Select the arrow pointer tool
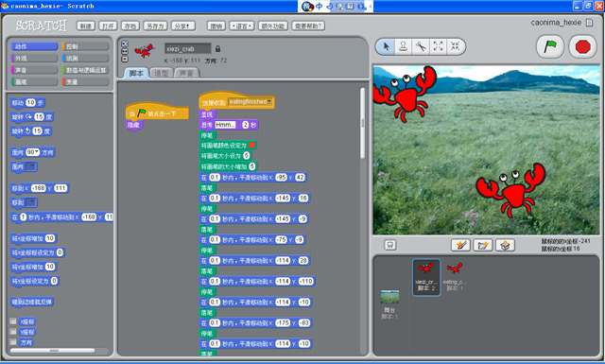This screenshot has height=364, width=605. point(387,47)
